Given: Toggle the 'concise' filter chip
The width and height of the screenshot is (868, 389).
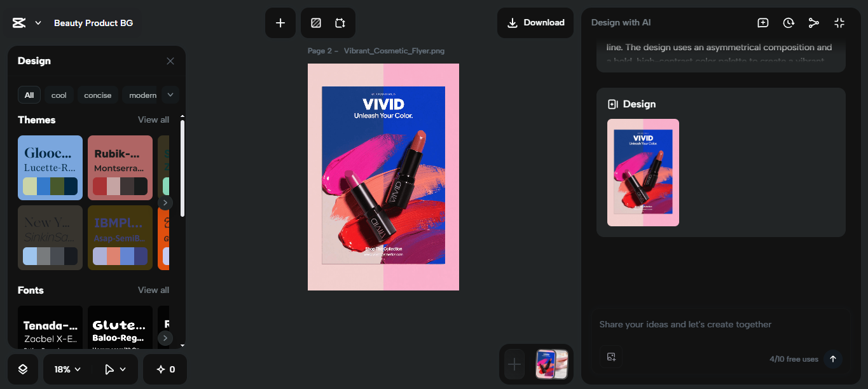Looking at the screenshot, I should [x=97, y=95].
